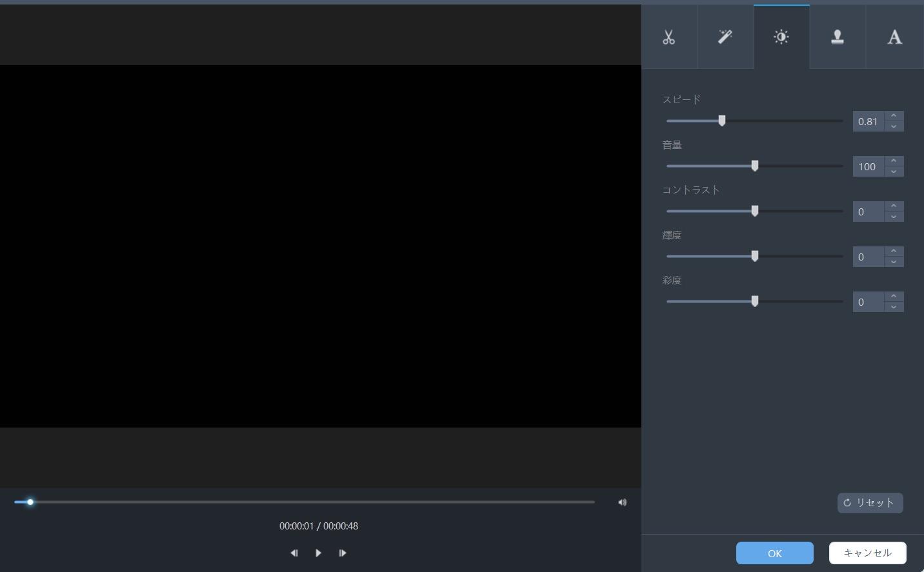Step back one frame
The image size is (924, 572).
pyautogui.click(x=294, y=553)
